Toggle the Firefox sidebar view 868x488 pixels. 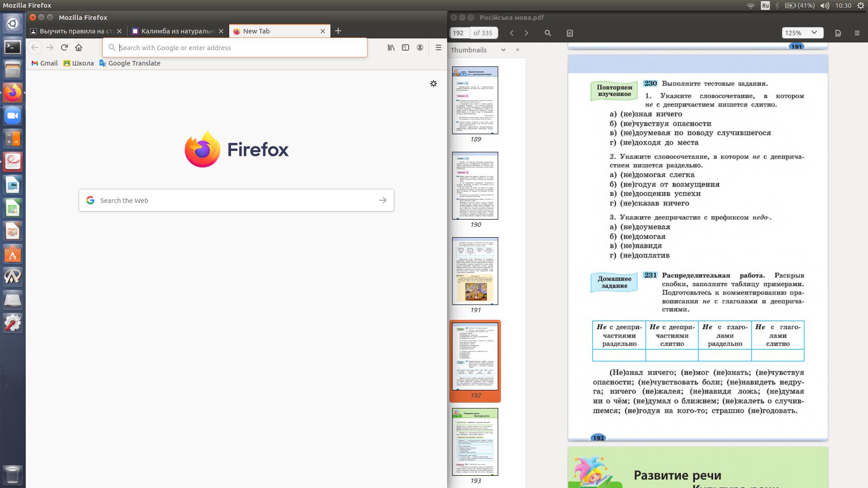click(406, 47)
